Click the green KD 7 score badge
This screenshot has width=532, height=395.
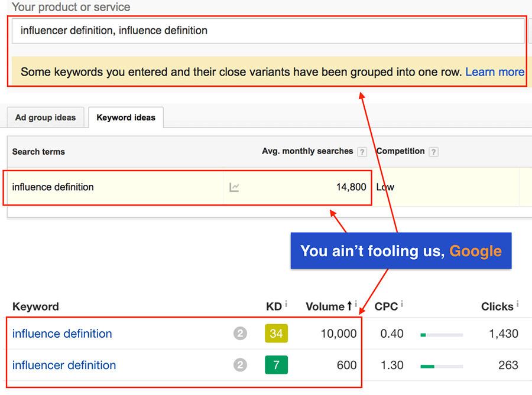tap(276, 365)
